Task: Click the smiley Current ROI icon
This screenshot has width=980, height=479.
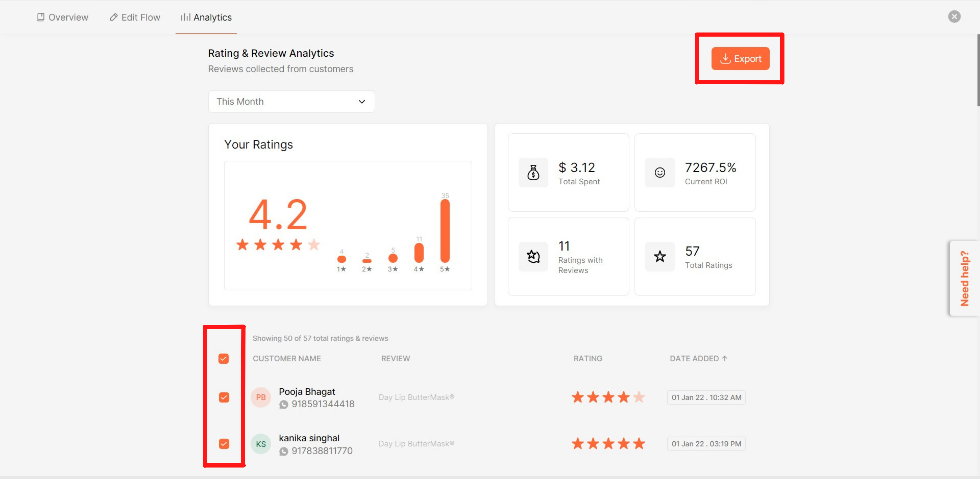Action: point(659,173)
